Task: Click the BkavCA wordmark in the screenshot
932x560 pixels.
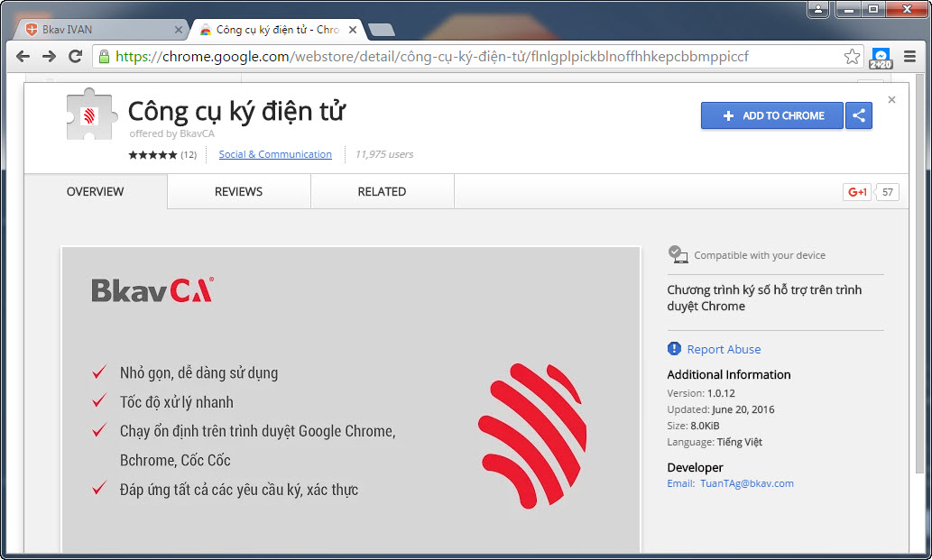Action: point(152,290)
